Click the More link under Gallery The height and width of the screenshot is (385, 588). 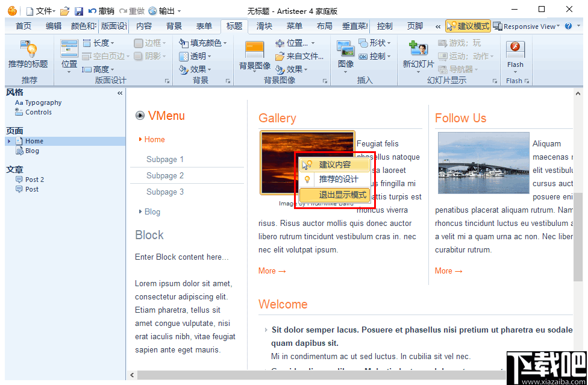click(269, 271)
